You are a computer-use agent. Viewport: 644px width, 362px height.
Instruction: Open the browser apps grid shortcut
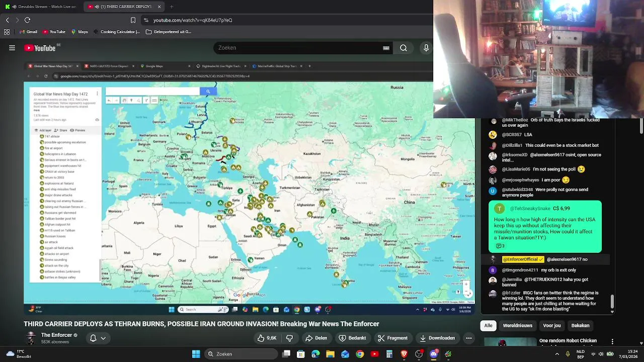click(x=7, y=32)
